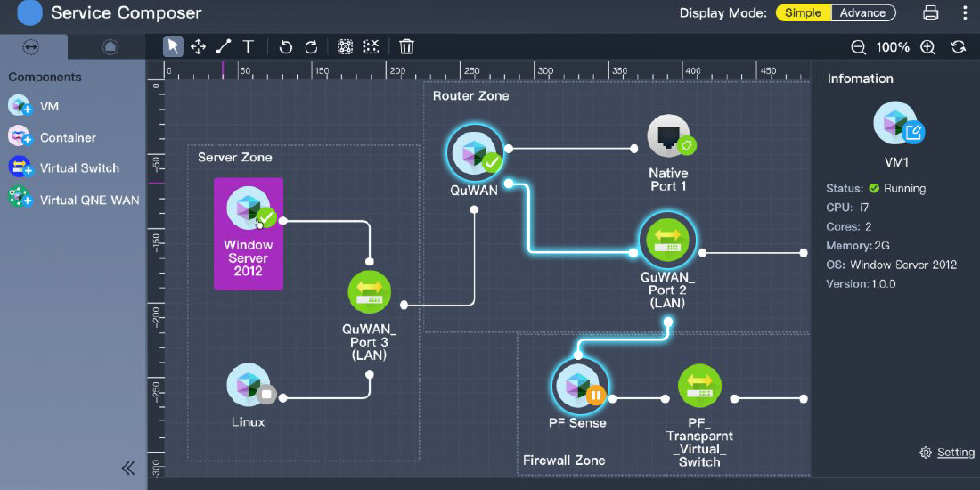Select the connector line tool
Image resolution: width=980 pixels, height=490 pixels.
coord(223,46)
